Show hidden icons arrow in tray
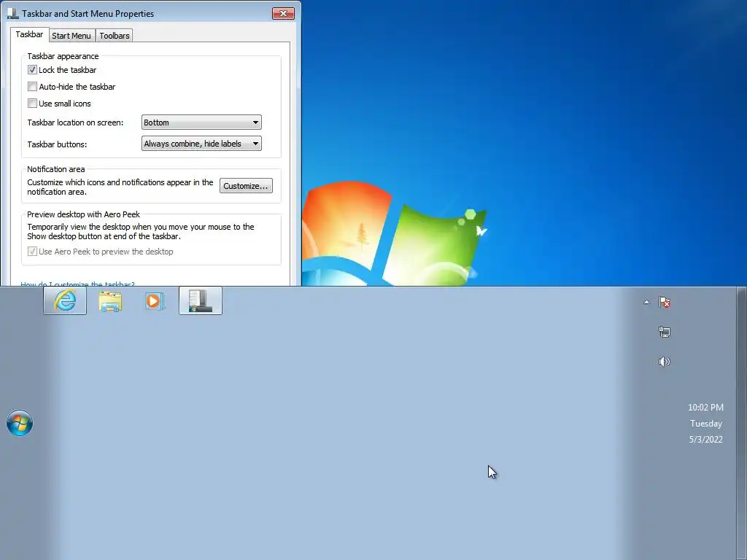 [x=646, y=302]
